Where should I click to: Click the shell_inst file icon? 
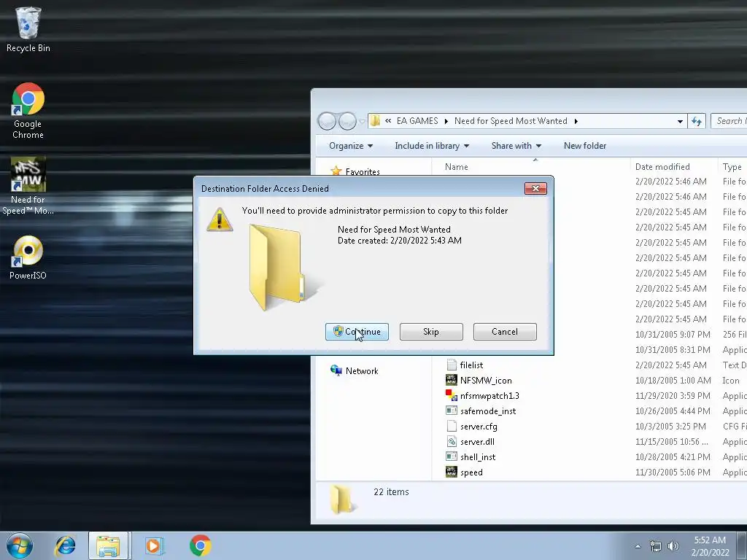(x=451, y=456)
